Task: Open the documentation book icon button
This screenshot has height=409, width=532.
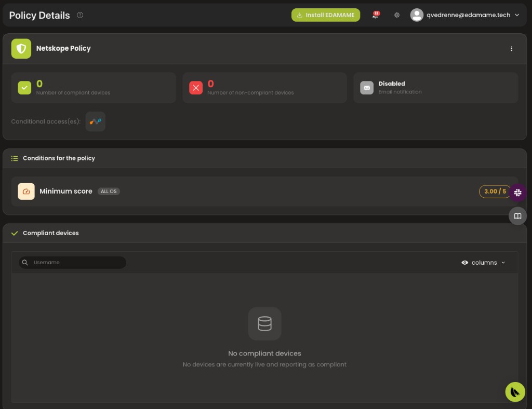Action: tap(517, 216)
